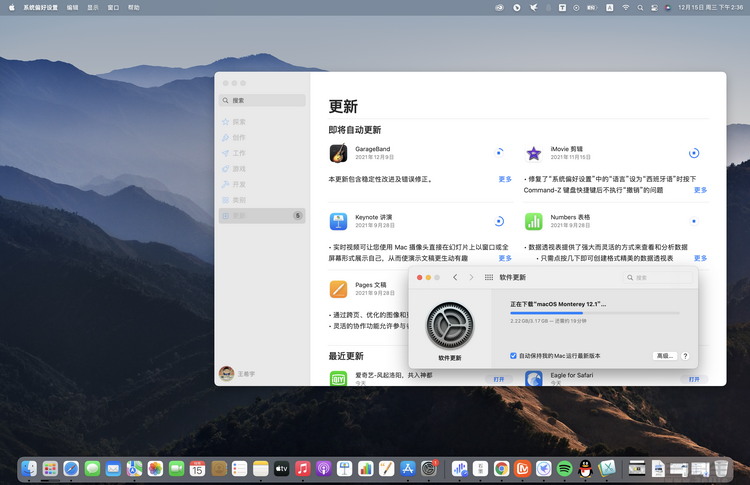Click macOS Monterey 12.1 download progress bar
The height and width of the screenshot is (485, 750).
pos(595,313)
